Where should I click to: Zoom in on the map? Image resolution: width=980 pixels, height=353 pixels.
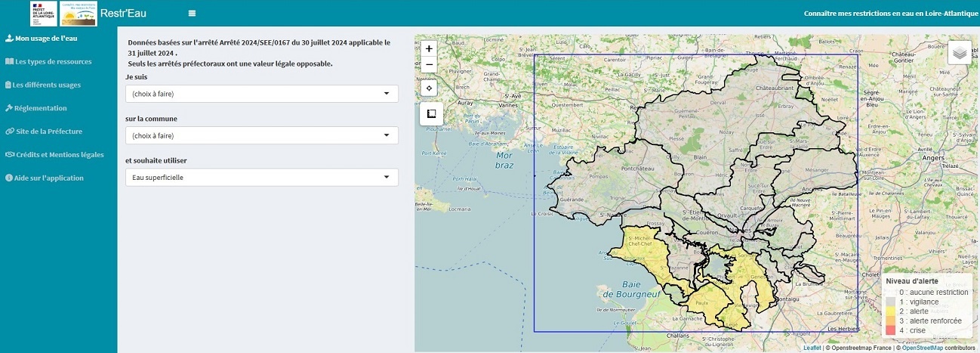pyautogui.click(x=429, y=48)
